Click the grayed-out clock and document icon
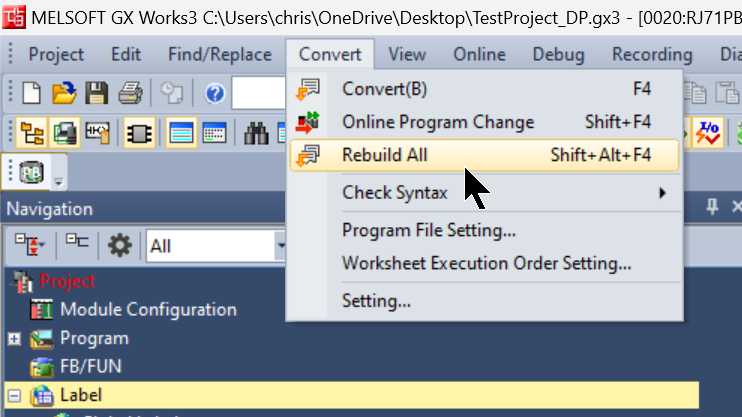This screenshot has width=742, height=417. coord(172,93)
